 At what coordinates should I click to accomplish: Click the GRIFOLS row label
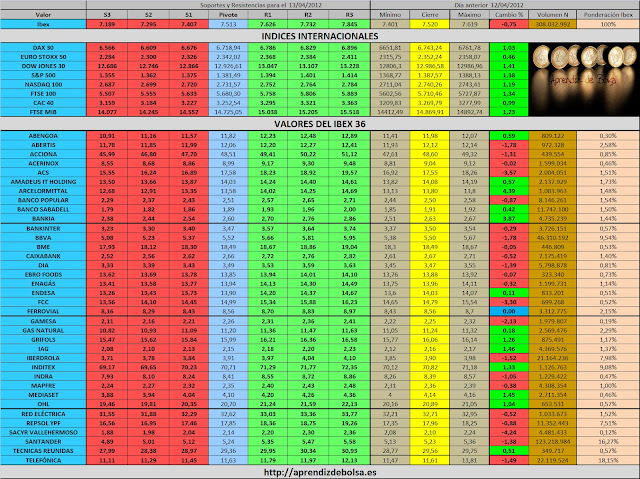[43, 339]
